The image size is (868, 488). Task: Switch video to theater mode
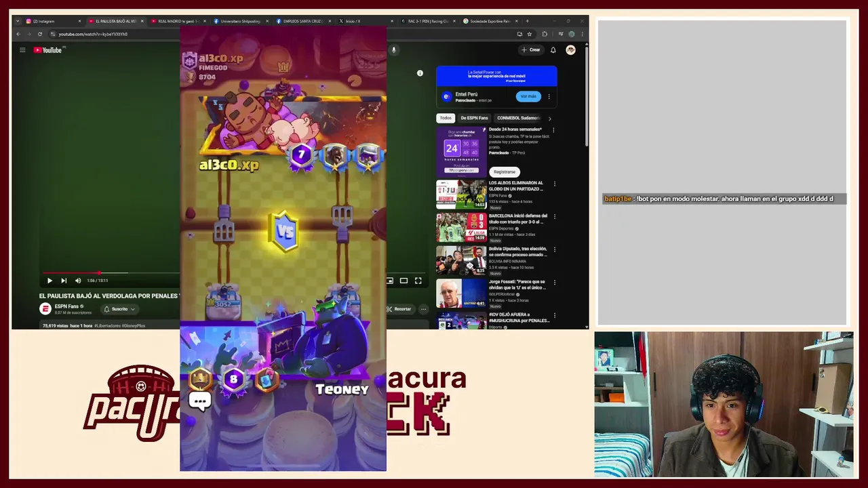coord(403,281)
